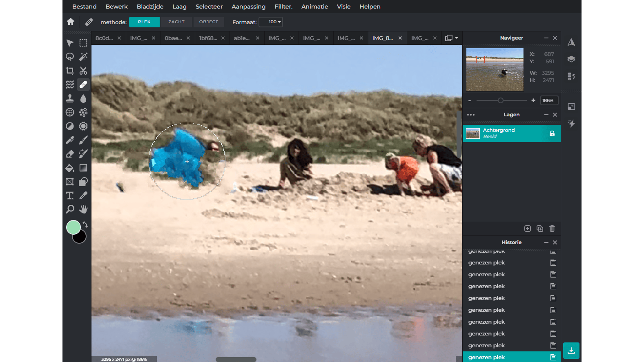This screenshot has height=362, width=644.
Task: Select the Heal bandage tool in left toolbar
Action: pos(83,84)
